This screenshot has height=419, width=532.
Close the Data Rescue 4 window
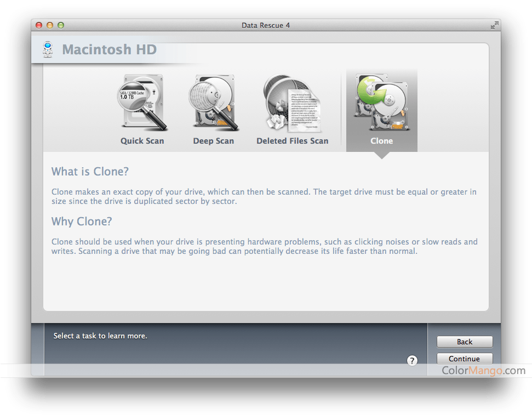[x=39, y=25]
